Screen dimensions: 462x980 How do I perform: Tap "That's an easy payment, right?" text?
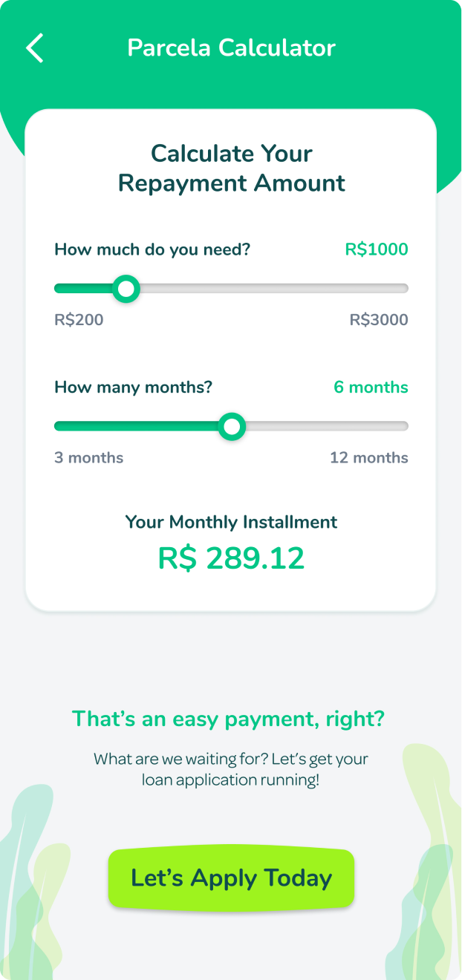point(228,719)
